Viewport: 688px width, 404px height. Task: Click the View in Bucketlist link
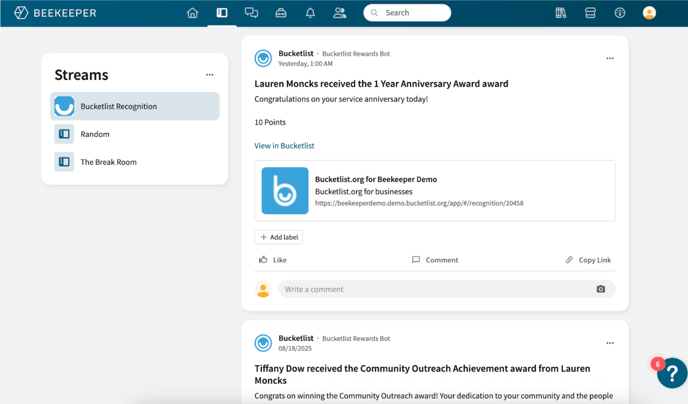coord(284,146)
